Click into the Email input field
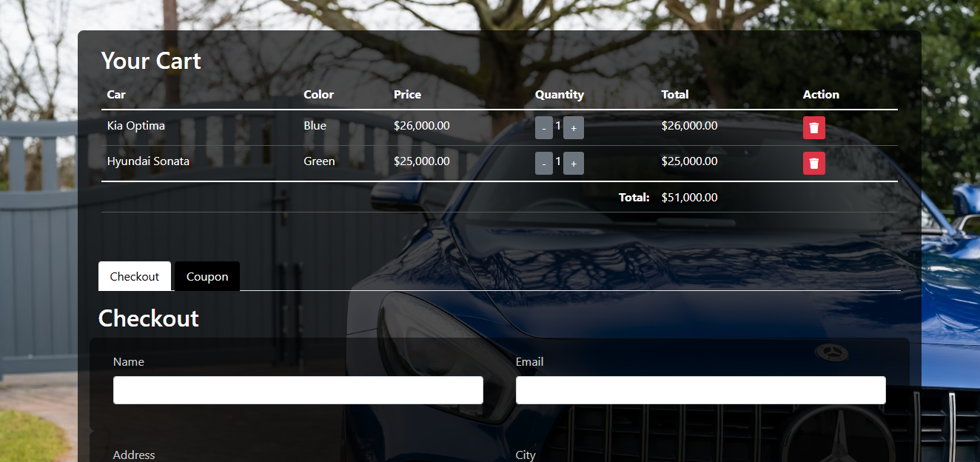The width and height of the screenshot is (980, 462). 700,390
